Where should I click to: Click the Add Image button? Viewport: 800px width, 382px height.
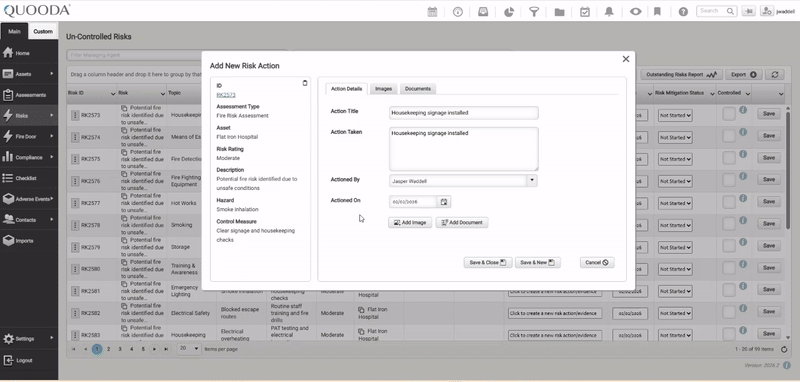coord(410,223)
